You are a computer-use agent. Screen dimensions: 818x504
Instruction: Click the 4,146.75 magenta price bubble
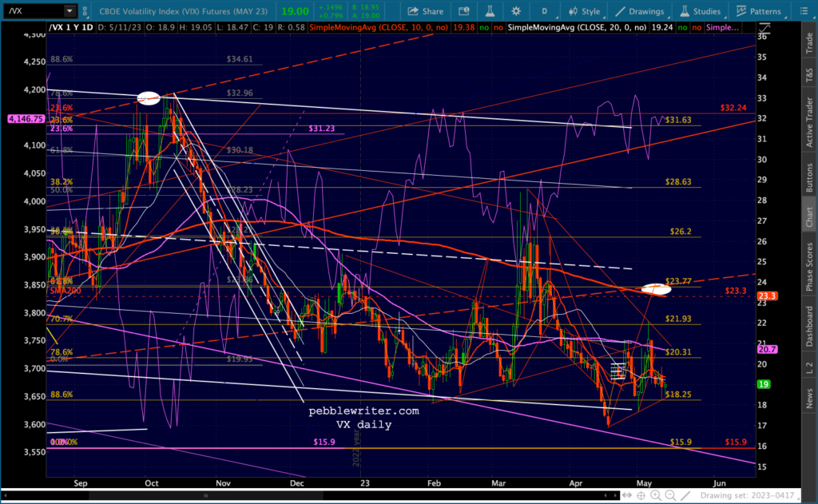click(x=26, y=119)
